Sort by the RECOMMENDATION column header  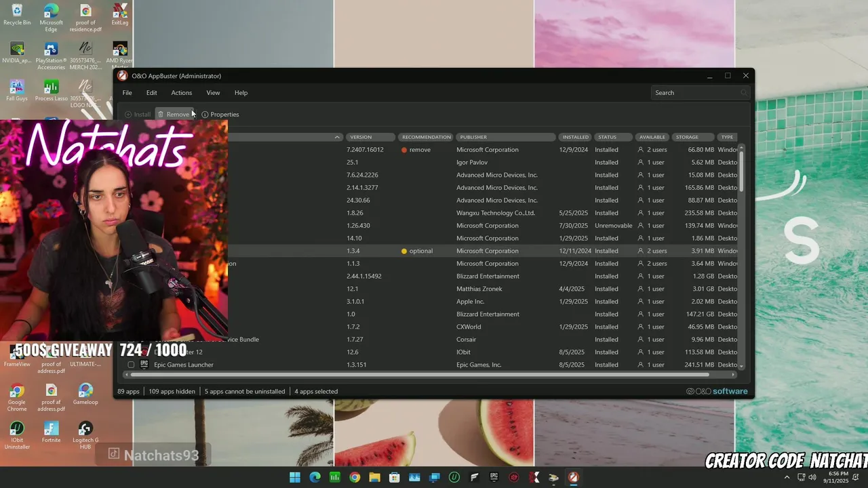click(x=426, y=137)
